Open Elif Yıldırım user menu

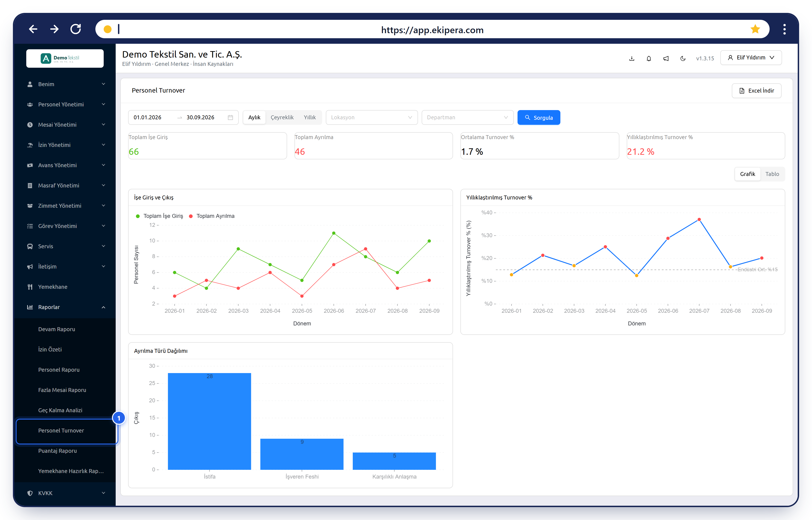[x=751, y=58]
